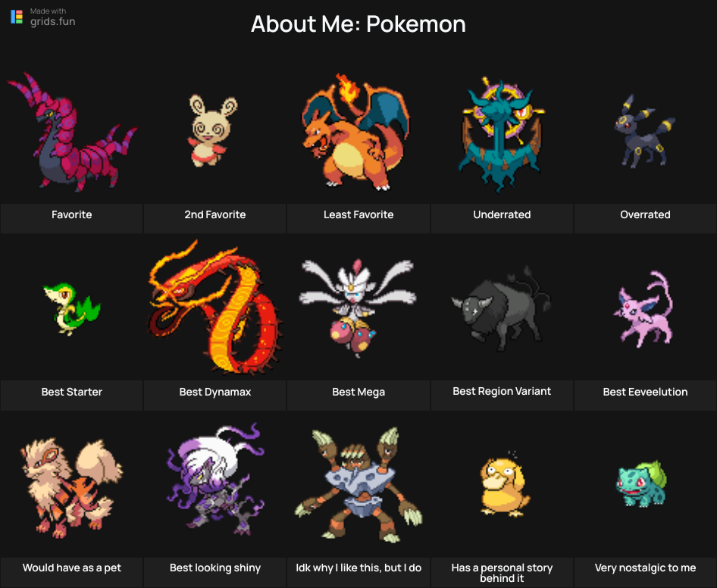The image size is (717, 588).
Task: Click the Spinda sprite image
Action: point(213,131)
